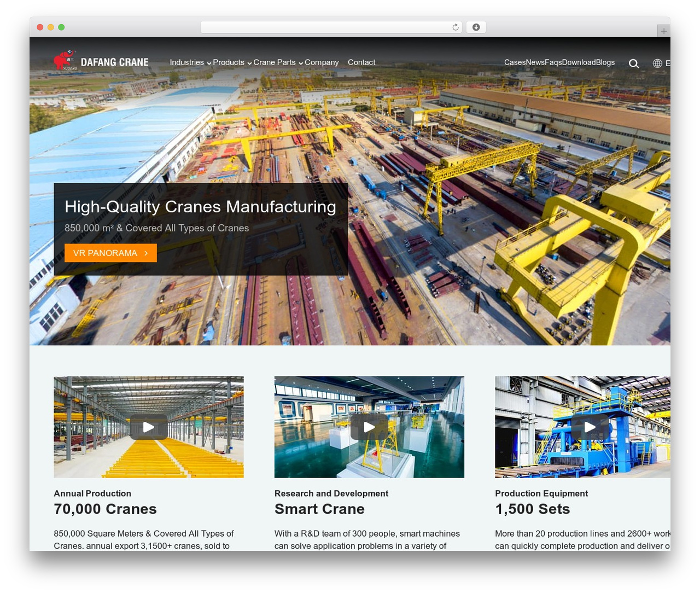
Task: Open the Download link
Action: [x=579, y=62]
